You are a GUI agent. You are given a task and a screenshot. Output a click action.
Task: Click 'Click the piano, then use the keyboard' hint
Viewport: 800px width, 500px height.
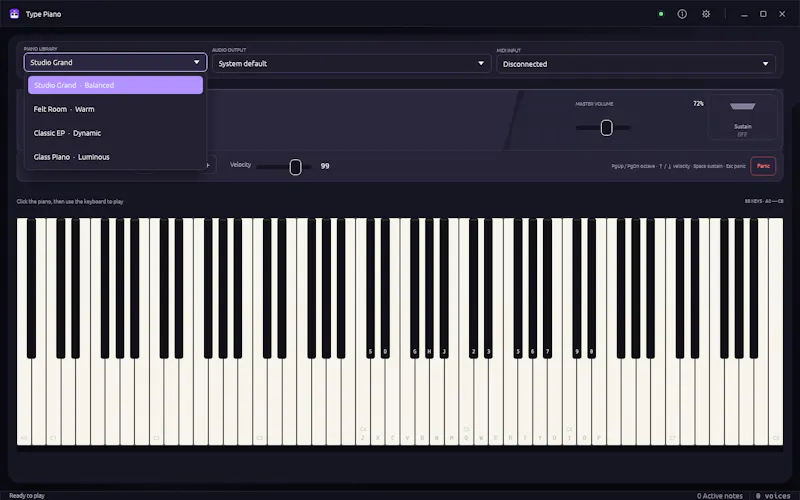pos(70,202)
